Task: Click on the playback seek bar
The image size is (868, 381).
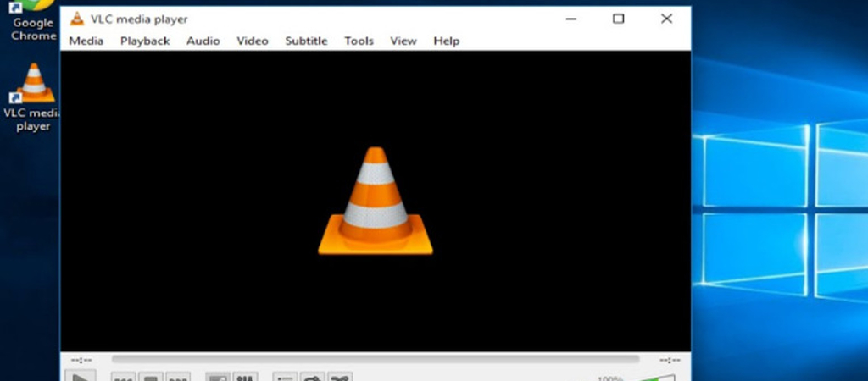Action: [x=376, y=360]
